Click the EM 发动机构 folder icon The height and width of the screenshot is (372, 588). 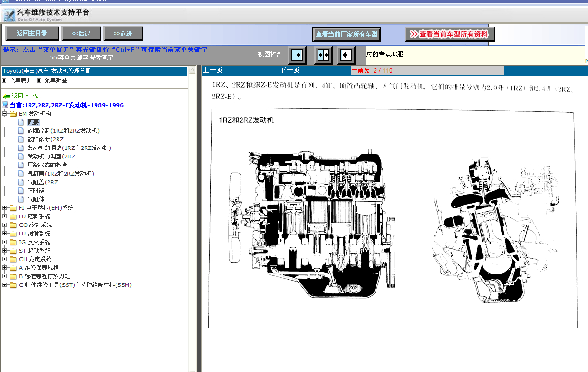coord(13,114)
